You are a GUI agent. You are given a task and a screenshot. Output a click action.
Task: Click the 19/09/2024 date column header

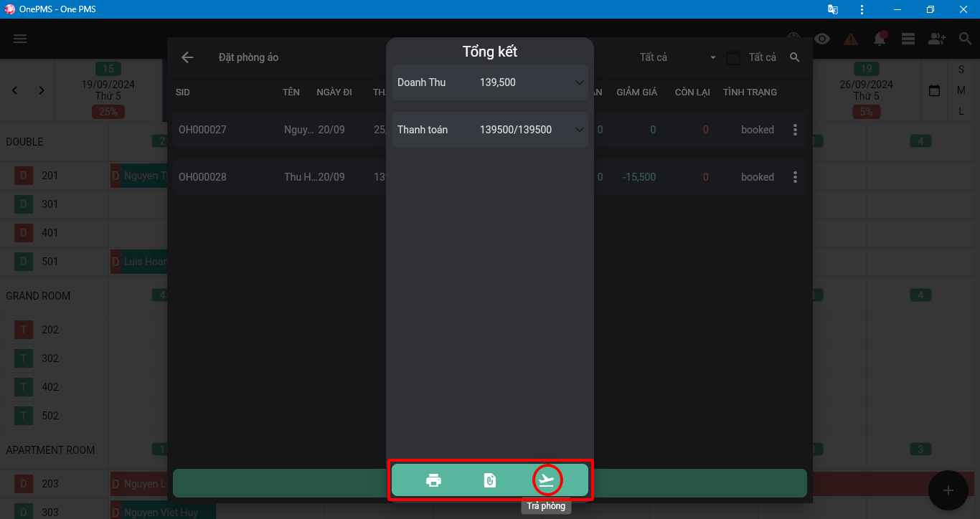point(108,85)
